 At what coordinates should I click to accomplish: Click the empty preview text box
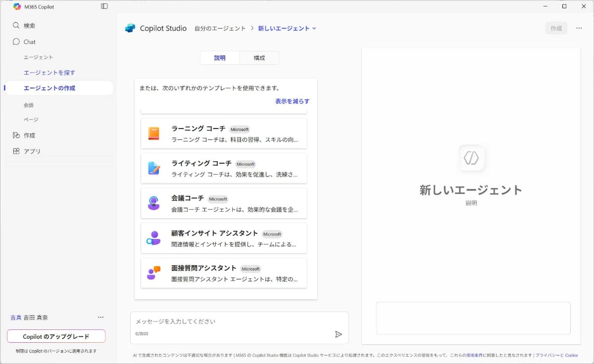pyautogui.click(x=473, y=318)
